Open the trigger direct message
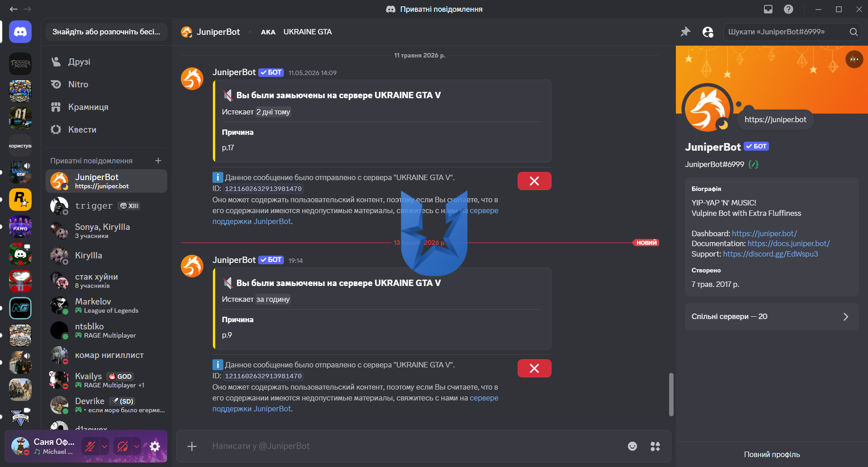Image resolution: width=868 pixels, height=467 pixels. click(106, 206)
